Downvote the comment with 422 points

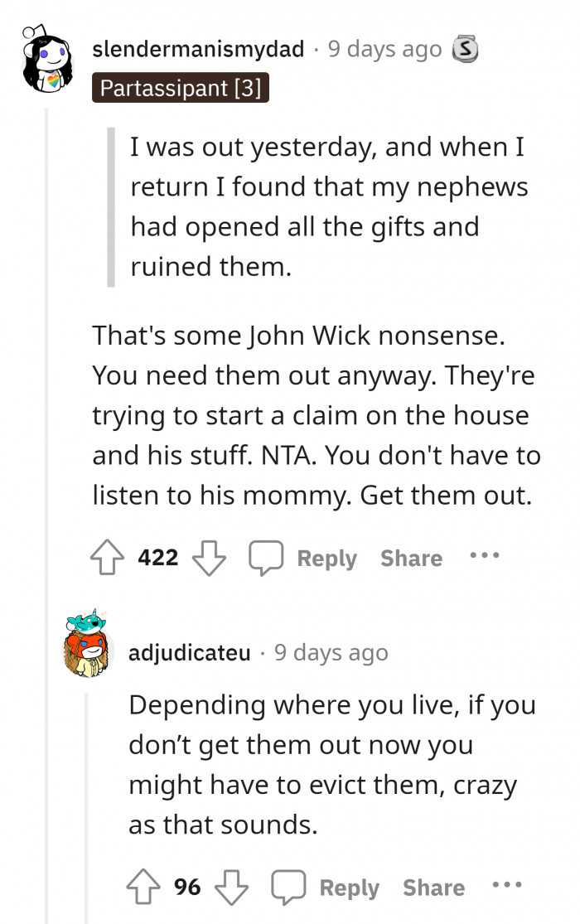(x=209, y=558)
